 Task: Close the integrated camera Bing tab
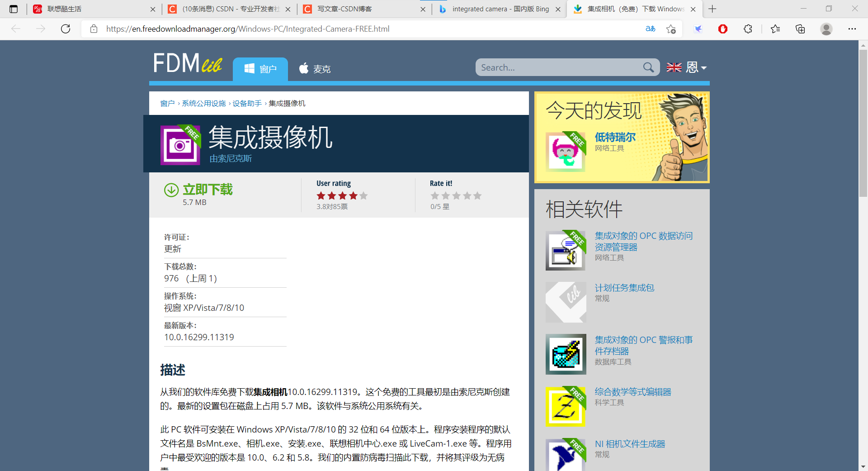[x=558, y=9]
